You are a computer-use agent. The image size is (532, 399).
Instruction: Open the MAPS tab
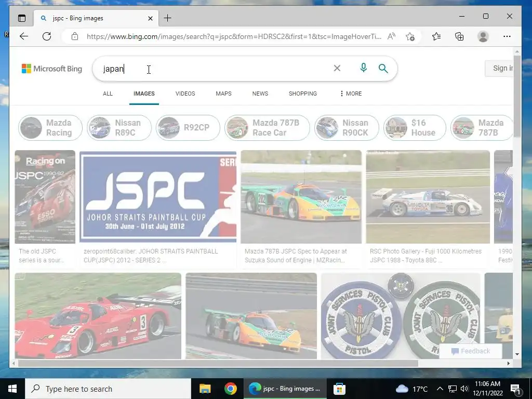point(223,94)
